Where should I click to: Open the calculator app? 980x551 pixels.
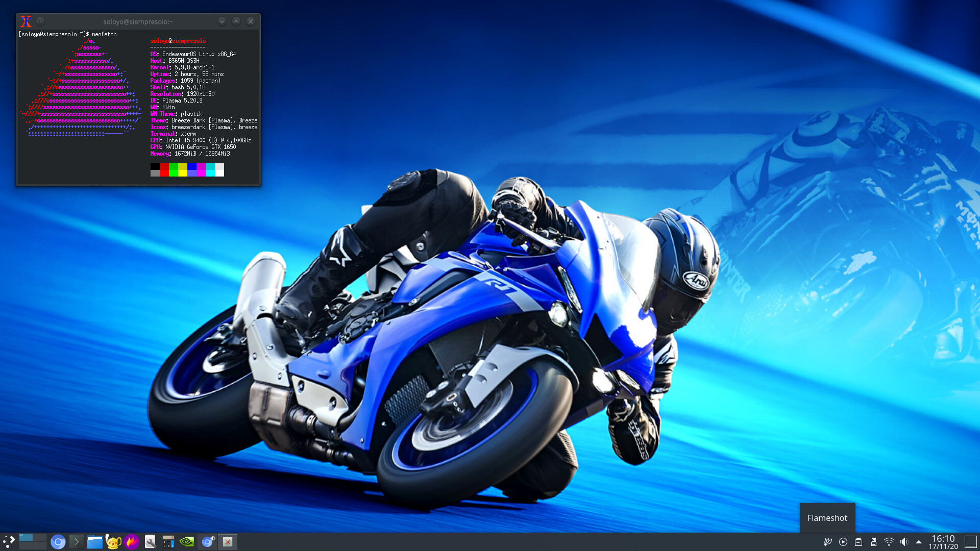click(x=168, y=542)
